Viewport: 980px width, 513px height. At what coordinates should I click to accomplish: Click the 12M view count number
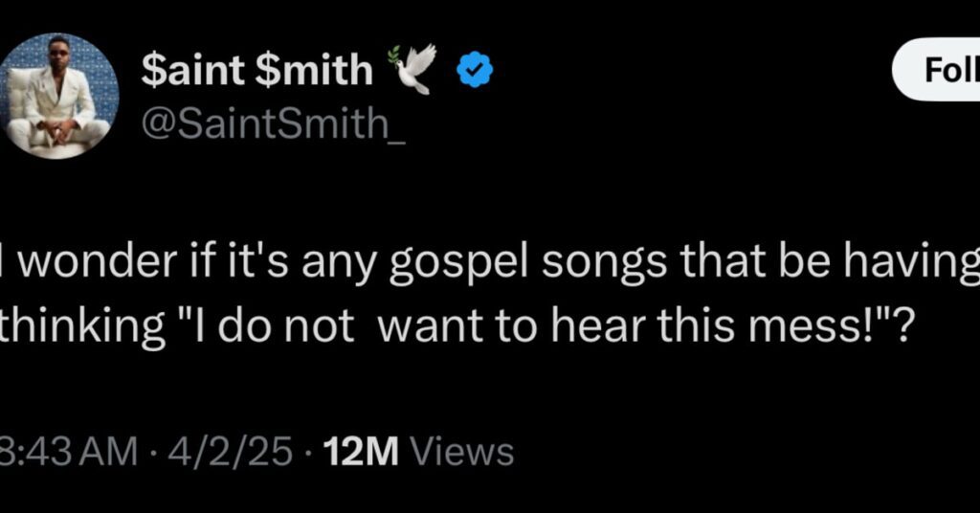coord(361,452)
